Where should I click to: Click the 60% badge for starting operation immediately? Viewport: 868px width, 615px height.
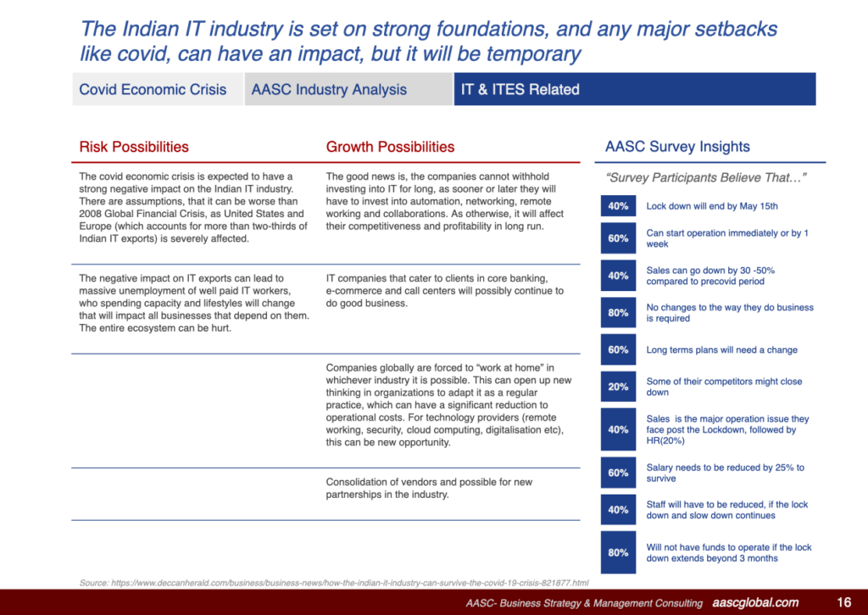click(618, 238)
